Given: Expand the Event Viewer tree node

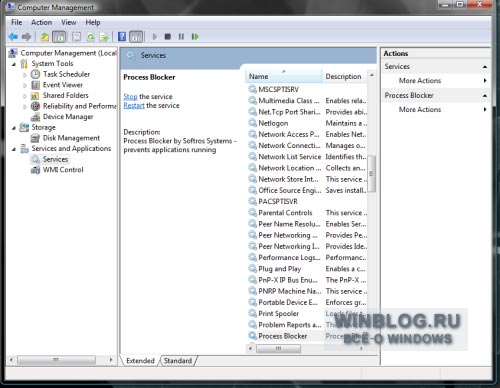Looking at the screenshot, I should [25, 85].
